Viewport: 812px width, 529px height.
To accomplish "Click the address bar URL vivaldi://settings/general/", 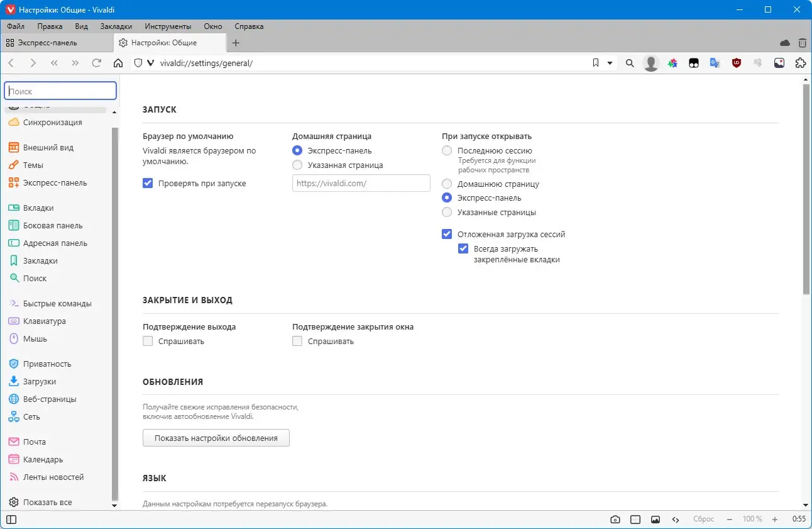I will pyautogui.click(x=206, y=63).
